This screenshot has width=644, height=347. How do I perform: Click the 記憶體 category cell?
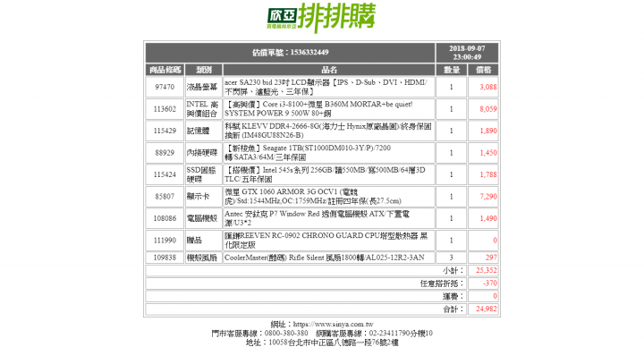coord(204,131)
